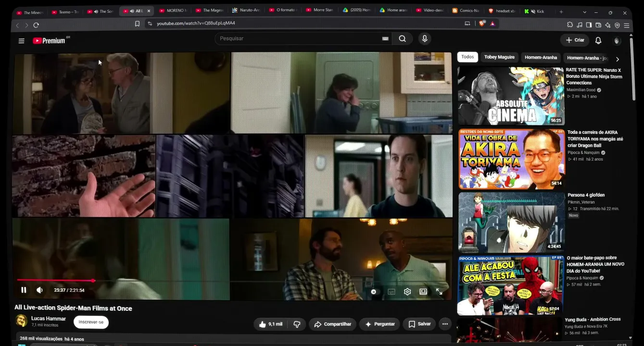Select the 'Tobey Maguire' filter chip
This screenshot has width=644, height=346.
click(x=499, y=57)
